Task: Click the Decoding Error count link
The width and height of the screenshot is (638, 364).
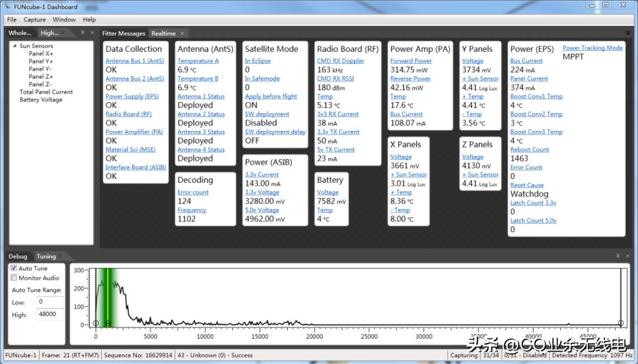Action: coord(193,192)
